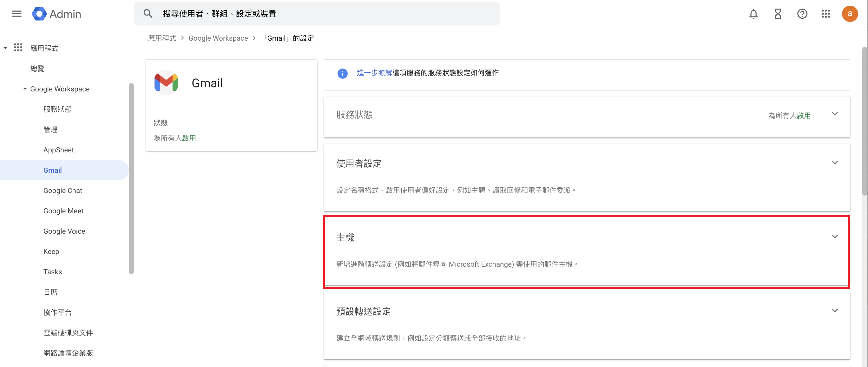The height and width of the screenshot is (367, 868).
Task: Click the 「Gmail」的設定 breadcrumb text
Action: (x=288, y=38)
